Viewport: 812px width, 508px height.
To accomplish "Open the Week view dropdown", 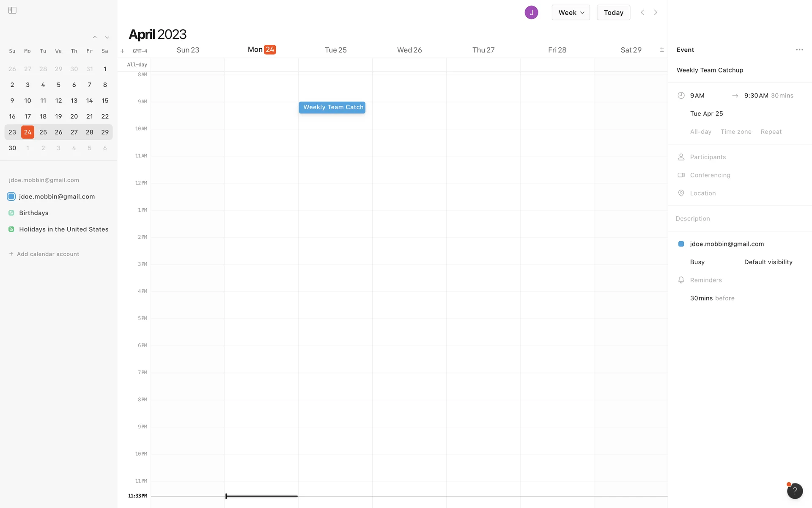I will (571, 13).
